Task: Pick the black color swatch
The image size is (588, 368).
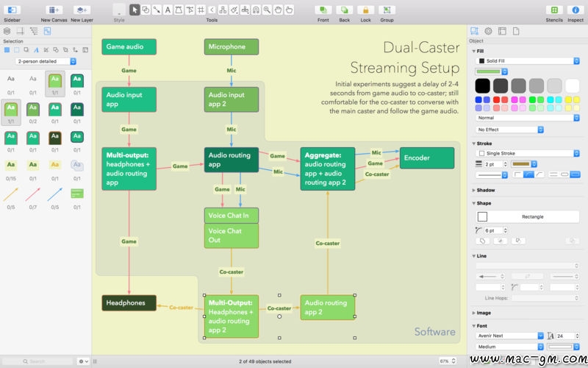Action: click(x=482, y=85)
